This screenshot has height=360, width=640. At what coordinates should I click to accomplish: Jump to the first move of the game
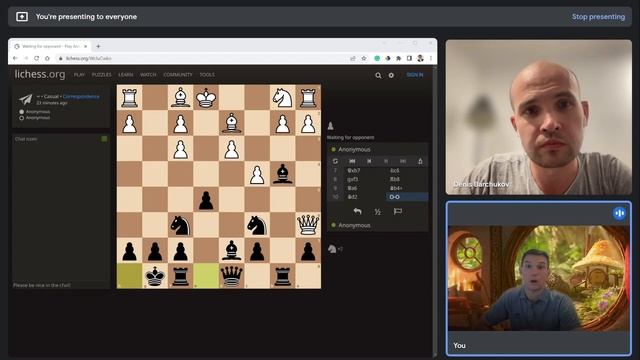coord(352,161)
